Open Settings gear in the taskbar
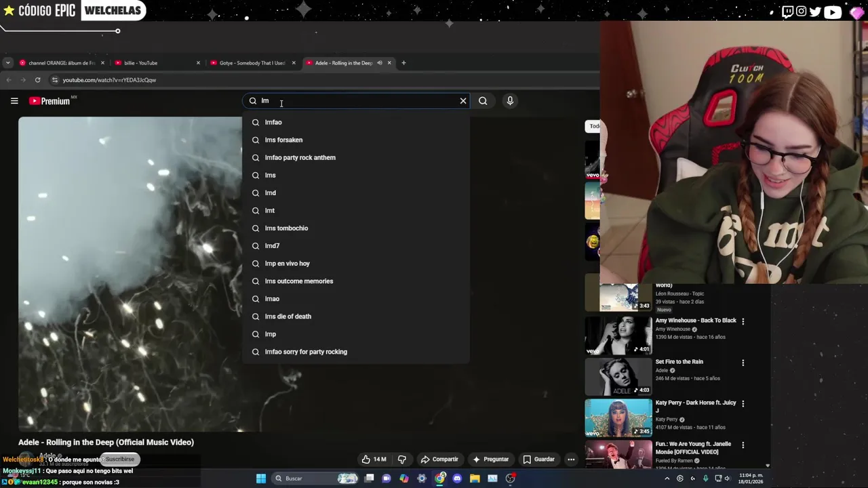 (x=422, y=479)
